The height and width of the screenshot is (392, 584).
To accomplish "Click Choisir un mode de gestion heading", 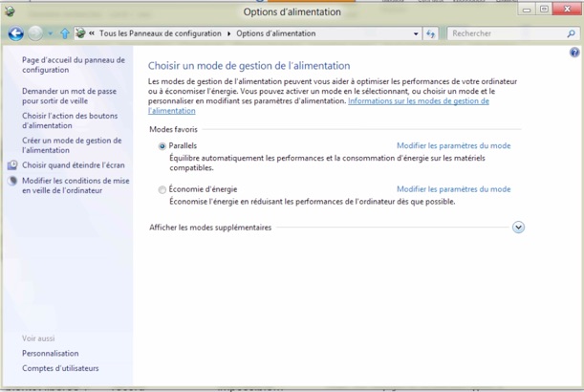I will tap(249, 66).
